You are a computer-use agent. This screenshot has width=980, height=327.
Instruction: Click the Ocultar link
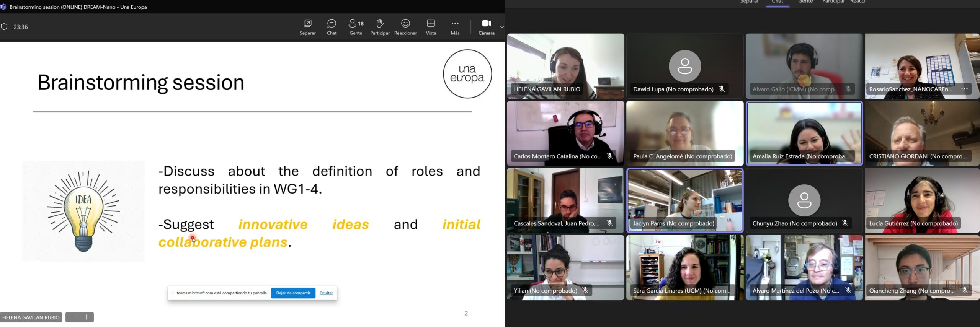click(326, 293)
